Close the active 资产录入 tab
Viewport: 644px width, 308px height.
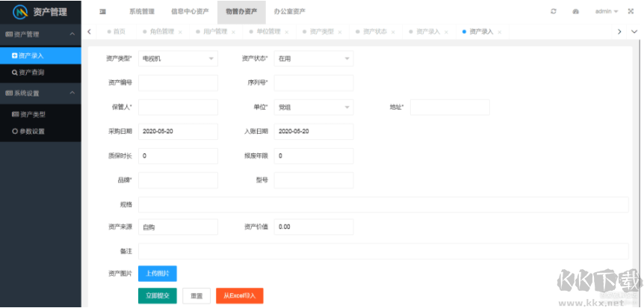(x=499, y=32)
